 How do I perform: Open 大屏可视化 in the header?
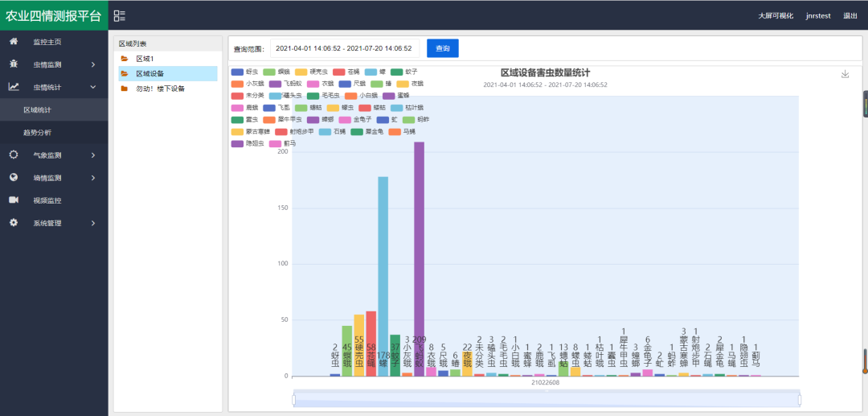(x=776, y=16)
